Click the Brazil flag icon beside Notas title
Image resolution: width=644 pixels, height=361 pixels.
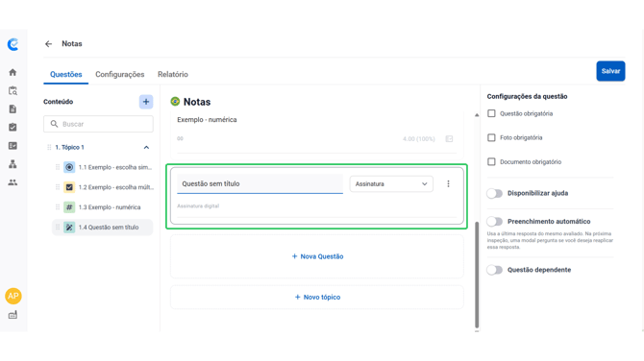(x=175, y=102)
